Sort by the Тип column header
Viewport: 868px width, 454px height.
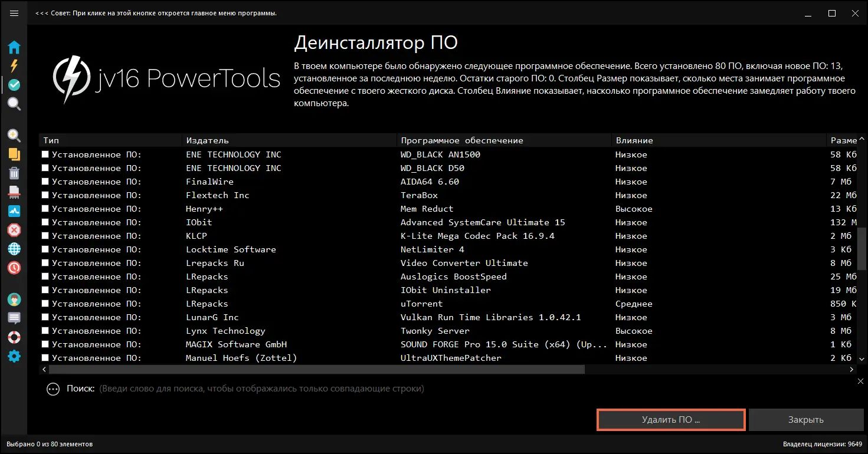pyautogui.click(x=111, y=140)
